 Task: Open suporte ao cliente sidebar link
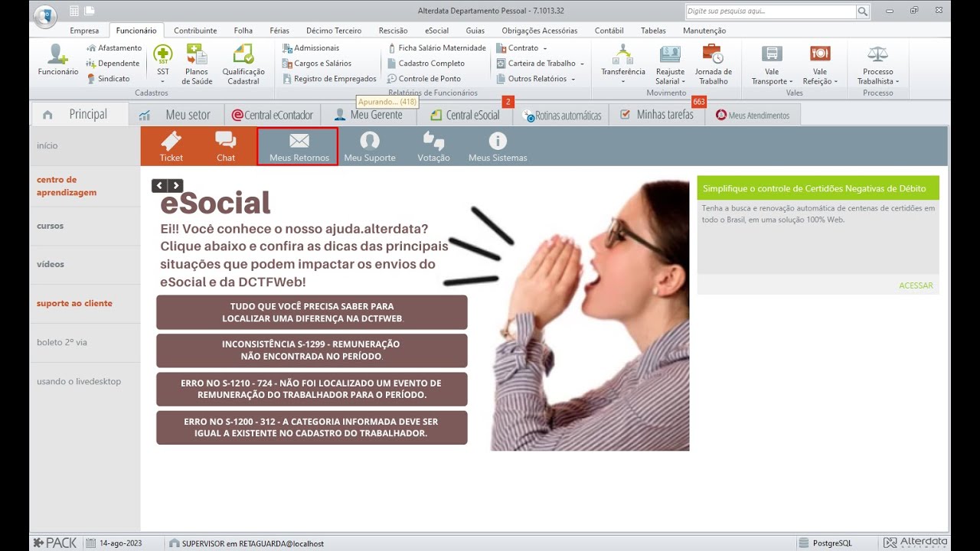pos(74,303)
